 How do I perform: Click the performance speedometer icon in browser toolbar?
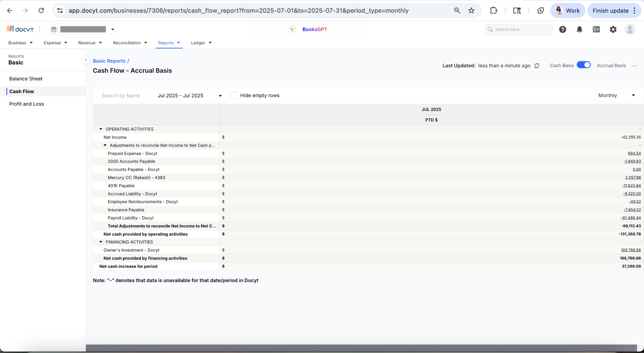coord(541,11)
